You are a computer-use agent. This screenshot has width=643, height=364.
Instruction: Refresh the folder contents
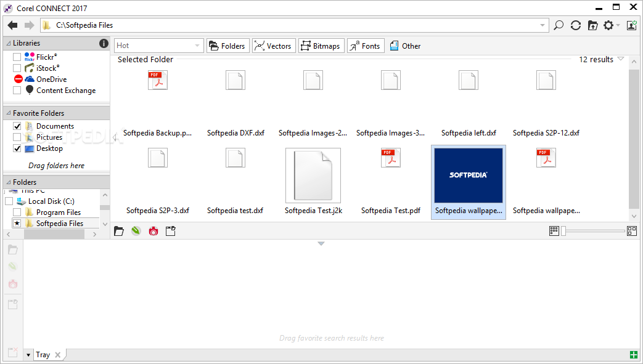(576, 25)
